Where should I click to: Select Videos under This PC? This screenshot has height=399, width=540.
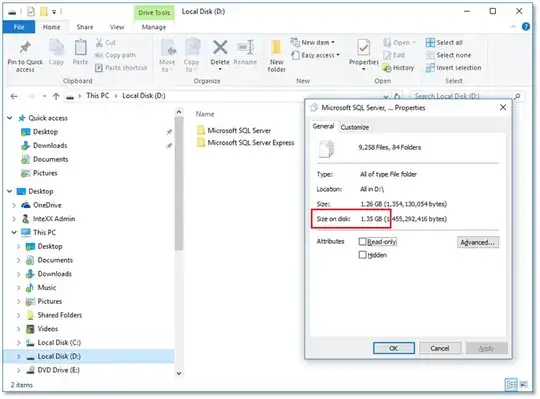tap(42, 329)
